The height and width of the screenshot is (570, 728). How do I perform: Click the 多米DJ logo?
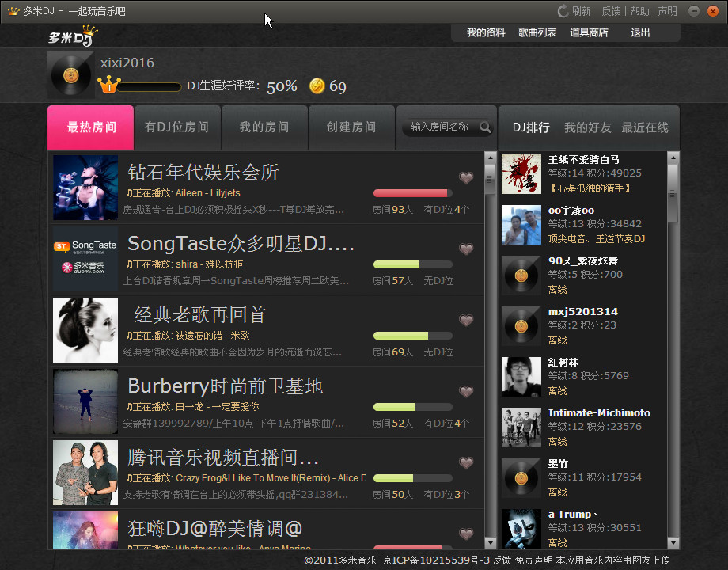pyautogui.click(x=73, y=36)
